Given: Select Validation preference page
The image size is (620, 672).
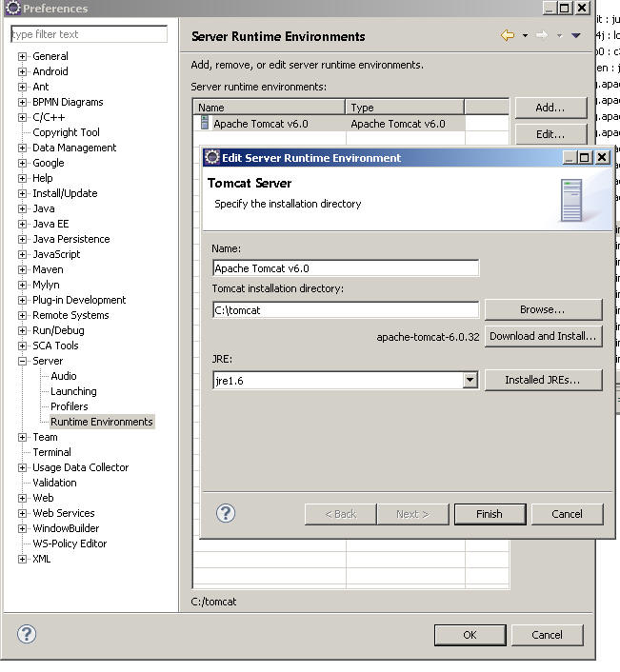Looking at the screenshot, I should (54, 483).
